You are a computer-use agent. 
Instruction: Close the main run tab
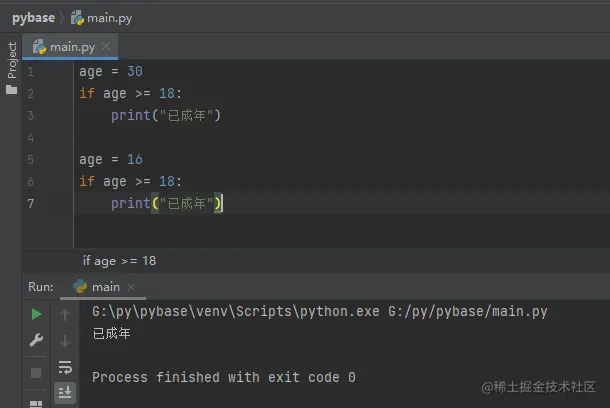tap(131, 287)
